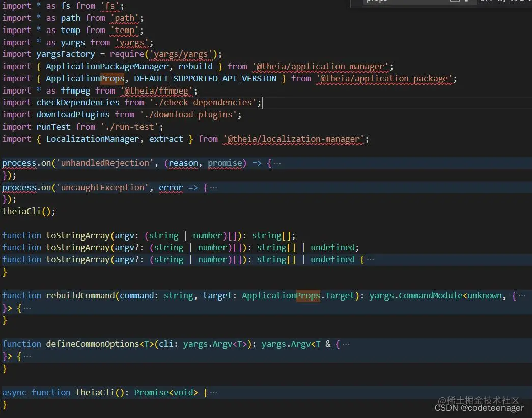Image resolution: width=532 pixels, height=418 pixels.
Task: Click the '@theia/localization-manager' module path
Action: (293, 139)
